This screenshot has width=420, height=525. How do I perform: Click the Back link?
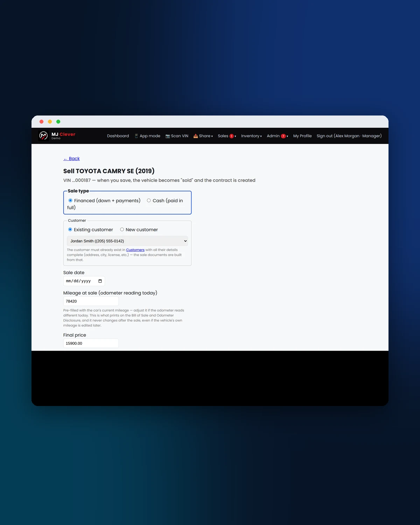coord(71,159)
